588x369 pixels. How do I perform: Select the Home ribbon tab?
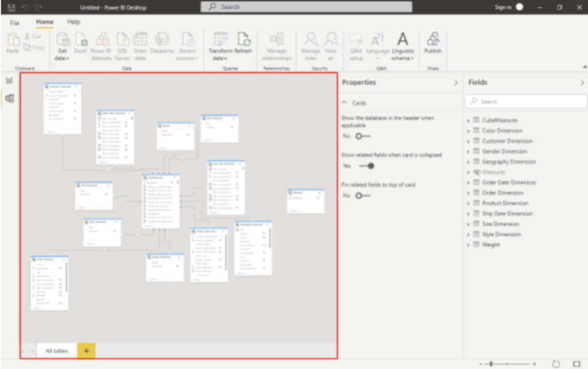(45, 22)
